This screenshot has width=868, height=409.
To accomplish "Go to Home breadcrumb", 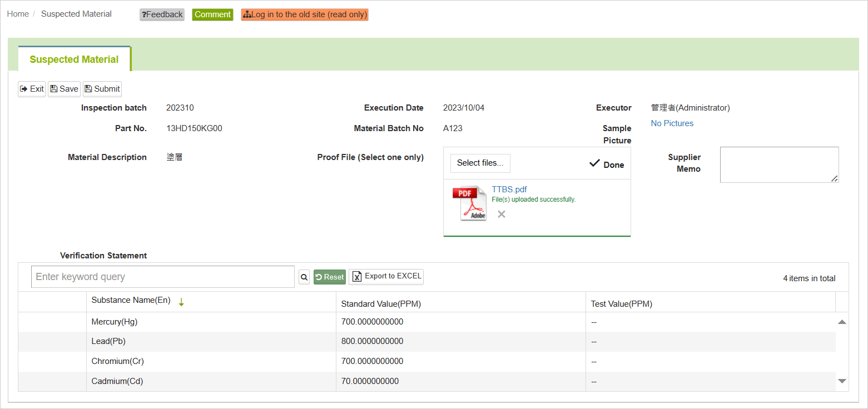I will click(18, 14).
